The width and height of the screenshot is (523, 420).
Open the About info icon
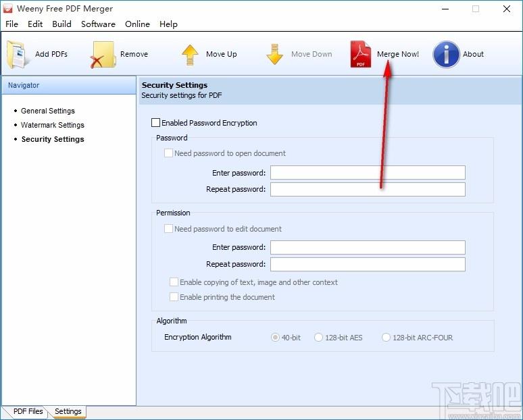pos(446,54)
